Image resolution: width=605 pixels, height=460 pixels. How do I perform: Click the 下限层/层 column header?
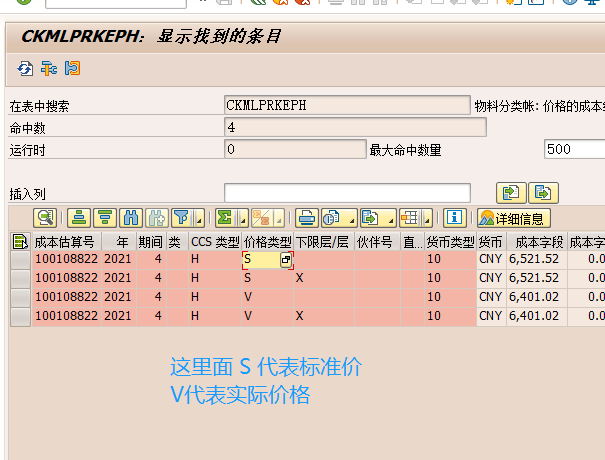coord(324,242)
